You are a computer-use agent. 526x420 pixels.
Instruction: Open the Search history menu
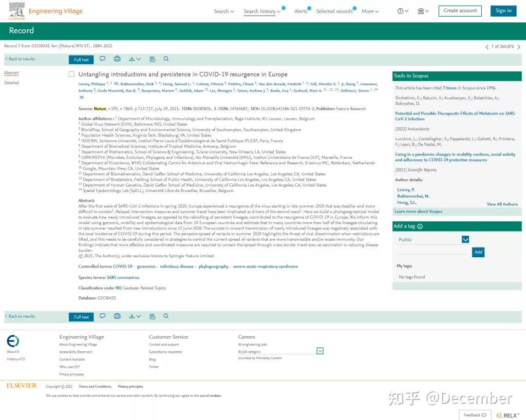pos(260,11)
